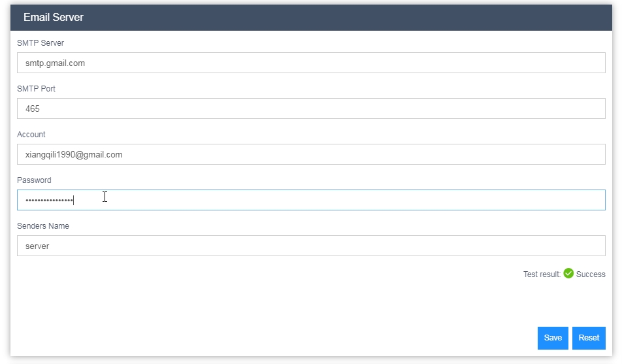Click the Email Server title text
This screenshot has width=622, height=364.
point(53,17)
